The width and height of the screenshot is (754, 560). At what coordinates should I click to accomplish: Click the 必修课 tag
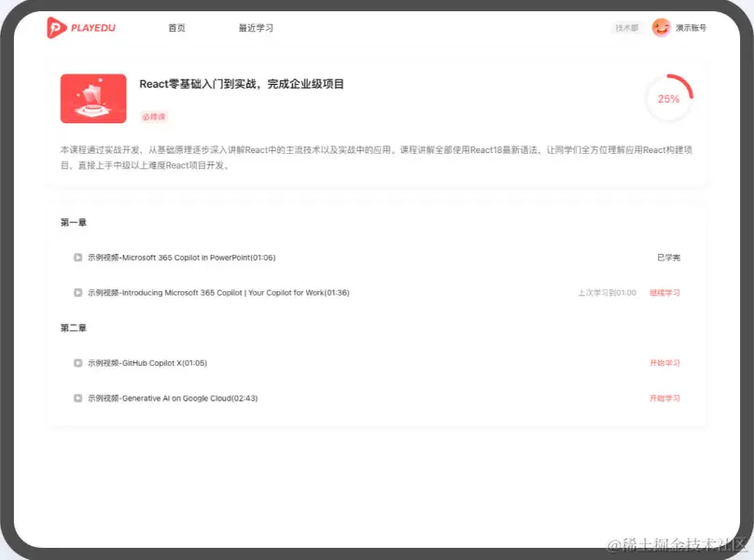[x=154, y=117]
